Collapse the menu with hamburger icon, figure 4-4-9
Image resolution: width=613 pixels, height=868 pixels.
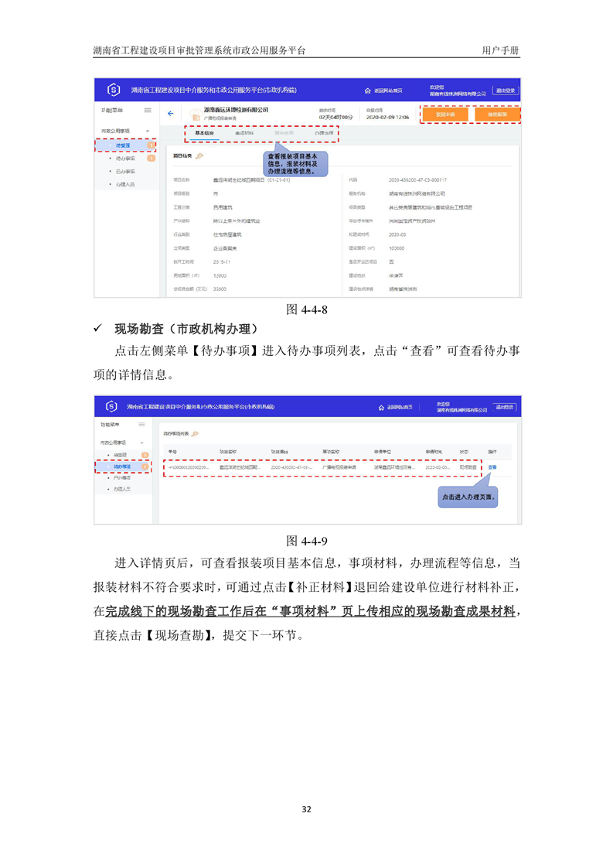[141, 425]
